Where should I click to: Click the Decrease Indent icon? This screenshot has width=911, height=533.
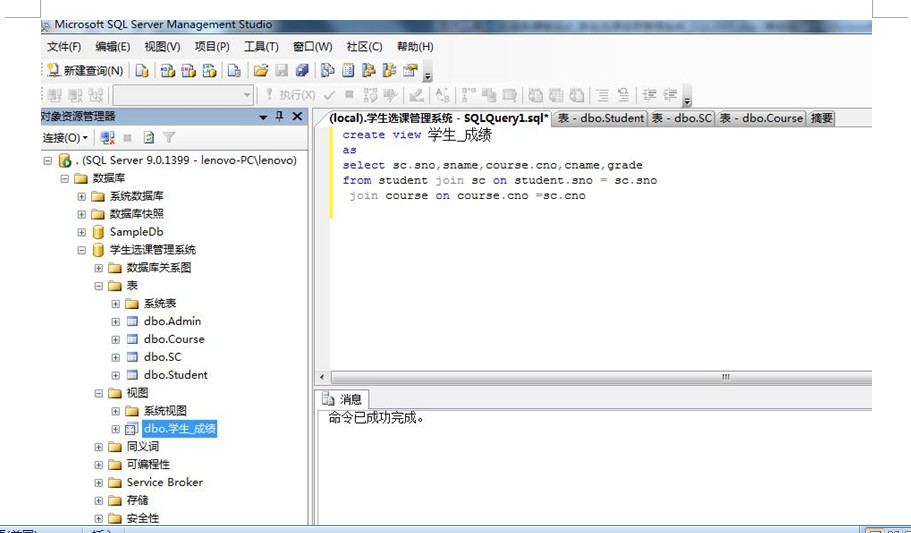tap(649, 95)
